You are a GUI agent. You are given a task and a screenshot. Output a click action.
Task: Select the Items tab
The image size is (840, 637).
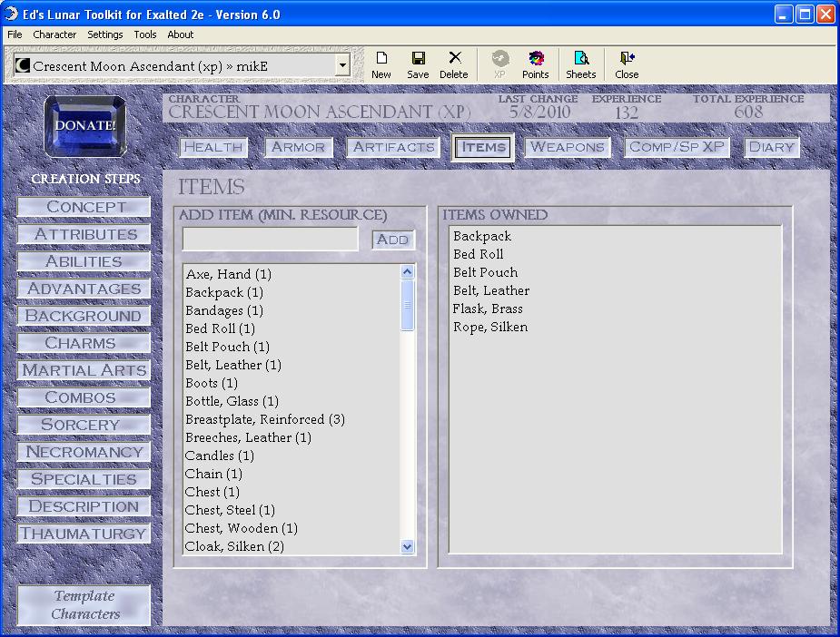click(483, 147)
